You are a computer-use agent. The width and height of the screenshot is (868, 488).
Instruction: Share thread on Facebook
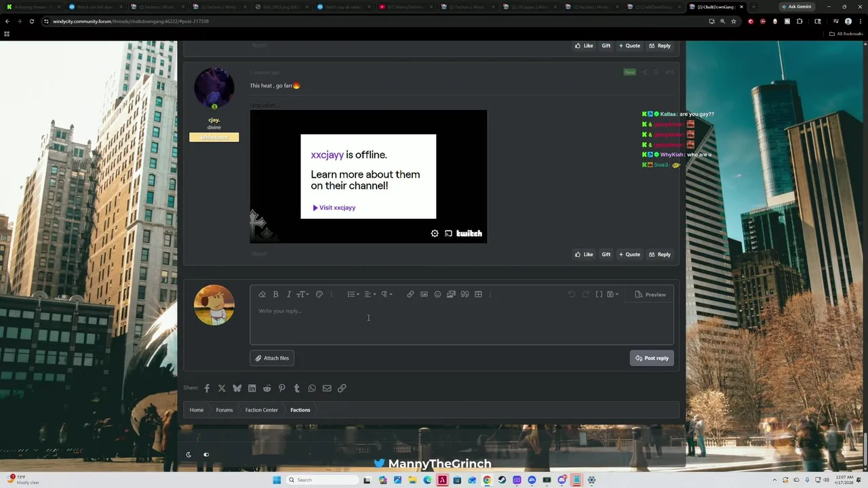[207, 388]
